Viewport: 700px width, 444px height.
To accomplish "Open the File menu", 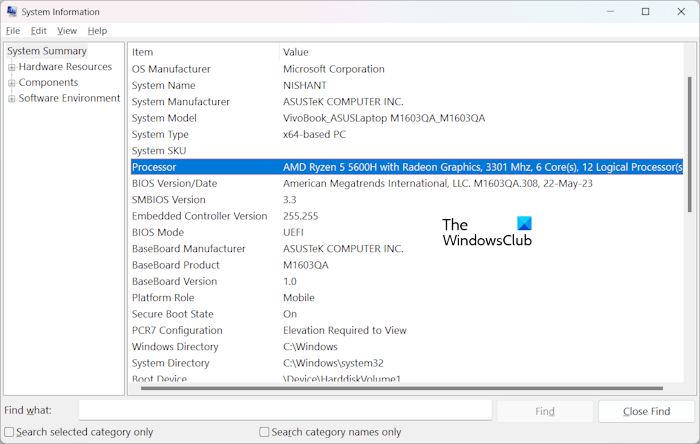I will (x=13, y=31).
